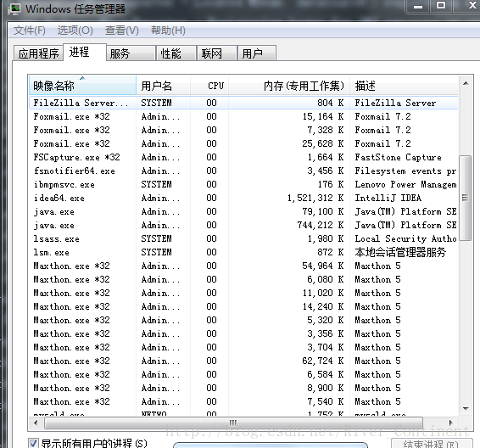Screen dimensions: 480x448
Task: Click the FastStone Capture description cell
Action: [398, 157]
